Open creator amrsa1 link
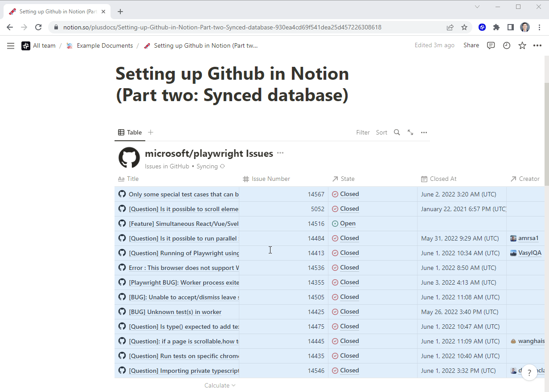The image size is (549, 392). 524,238
